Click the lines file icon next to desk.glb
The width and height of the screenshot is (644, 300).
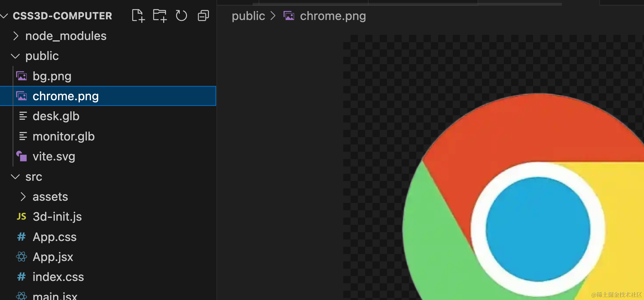[23, 116]
